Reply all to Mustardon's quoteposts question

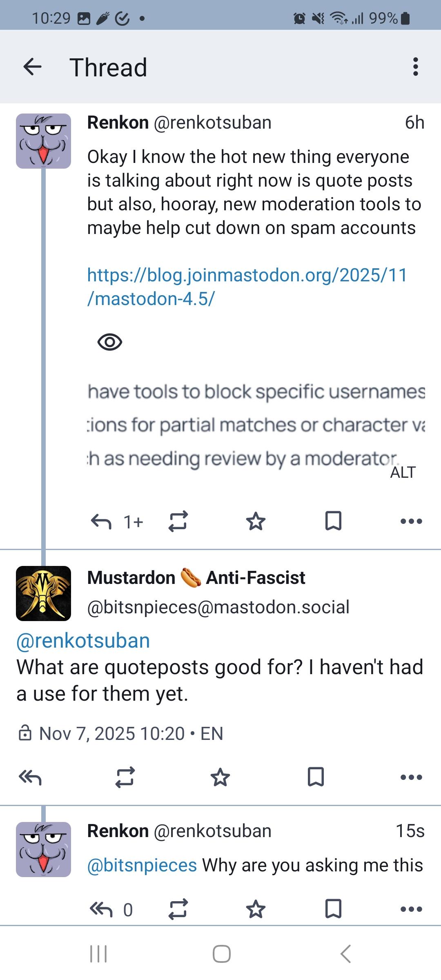pos(30,777)
